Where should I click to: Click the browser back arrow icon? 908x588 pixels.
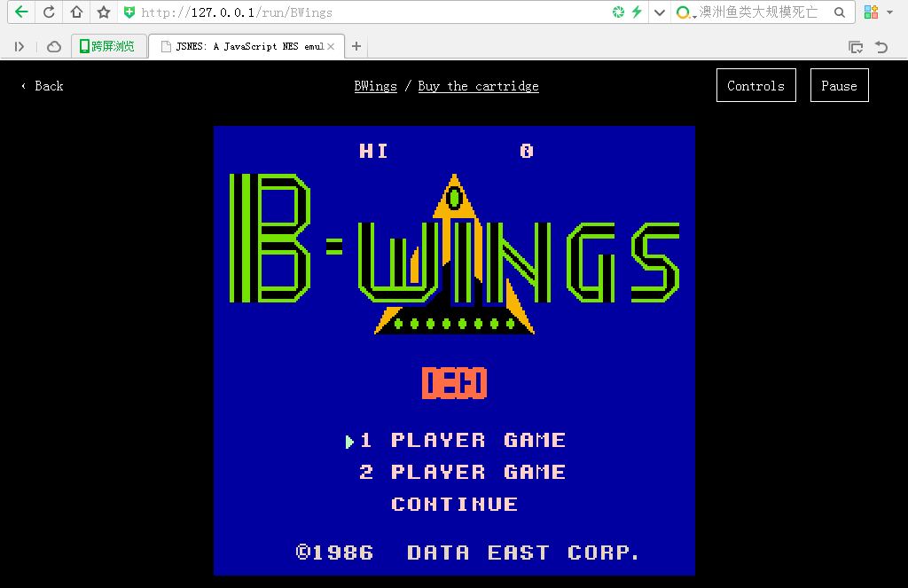coord(21,12)
